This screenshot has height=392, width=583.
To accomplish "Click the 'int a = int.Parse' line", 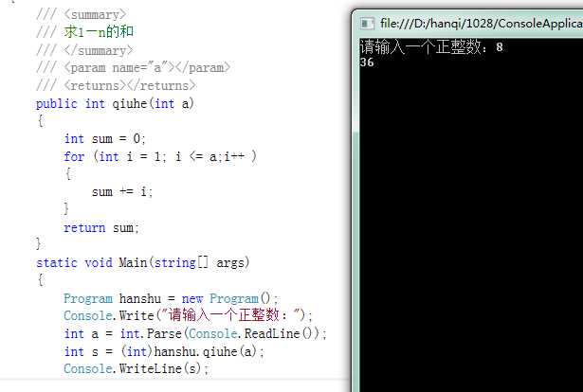I will [x=195, y=333].
